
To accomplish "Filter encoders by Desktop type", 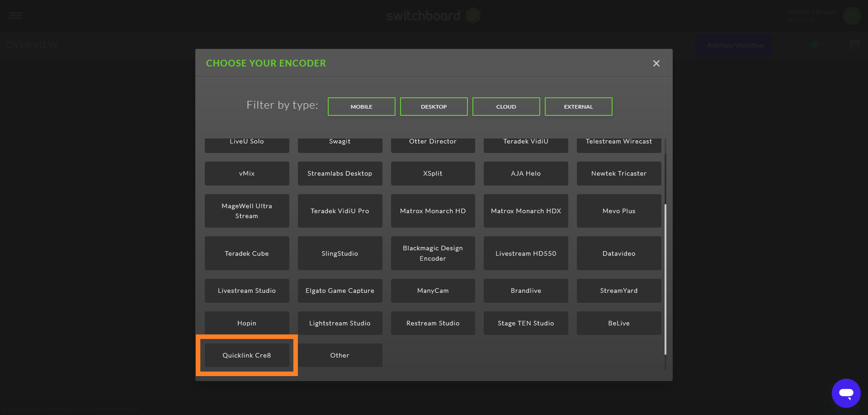I will click(x=434, y=107).
